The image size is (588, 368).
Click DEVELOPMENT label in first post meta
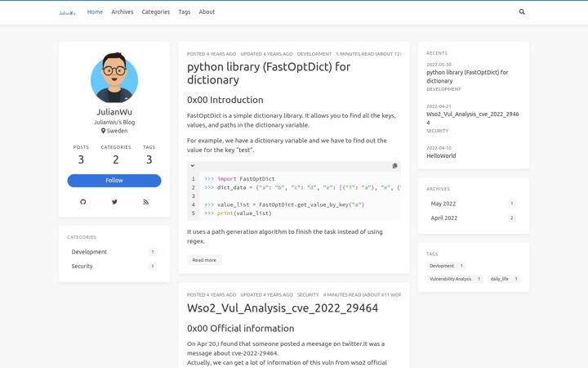(x=314, y=54)
